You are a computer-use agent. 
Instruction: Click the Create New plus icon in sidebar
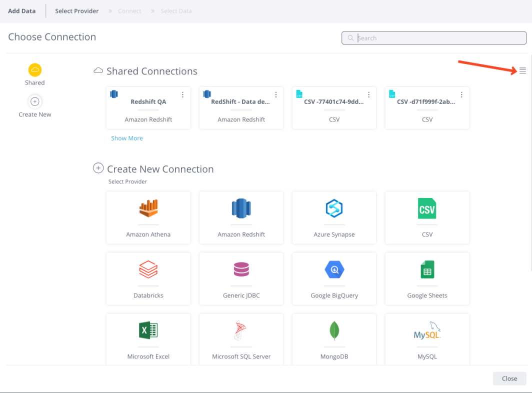pos(34,101)
